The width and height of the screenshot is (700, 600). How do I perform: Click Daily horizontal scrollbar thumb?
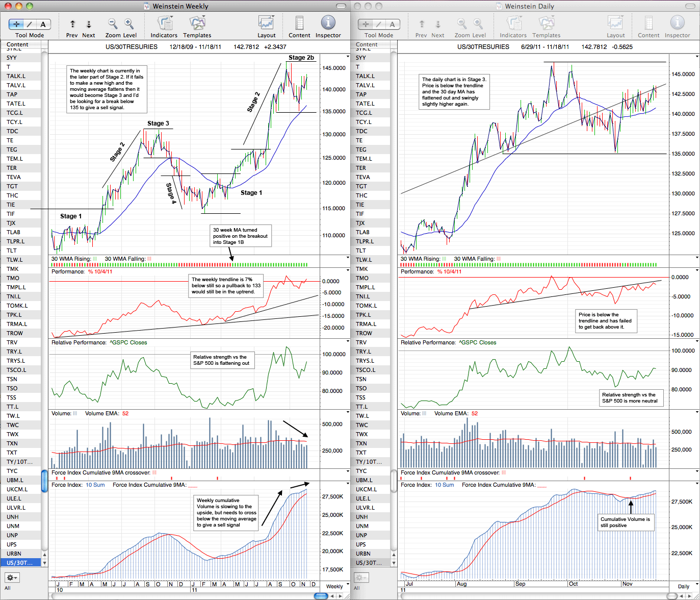[671, 596]
